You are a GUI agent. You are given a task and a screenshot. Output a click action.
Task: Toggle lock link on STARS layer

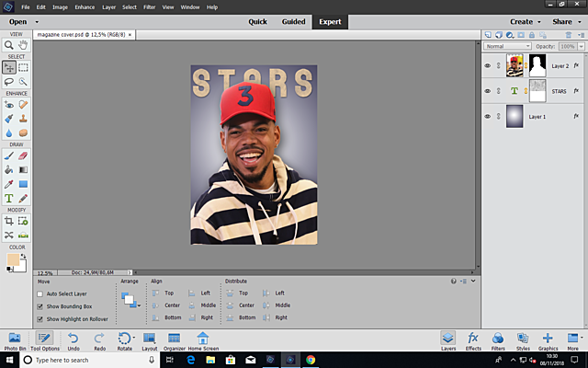pos(499,91)
